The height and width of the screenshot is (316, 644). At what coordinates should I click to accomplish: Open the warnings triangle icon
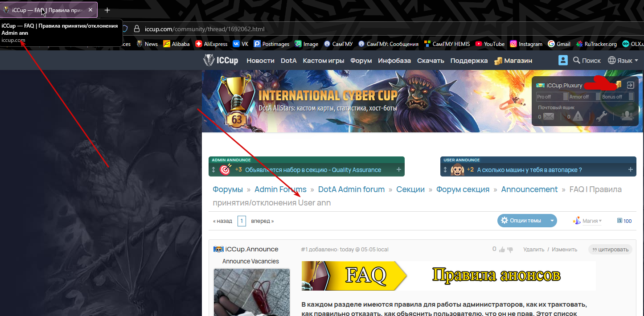(578, 116)
